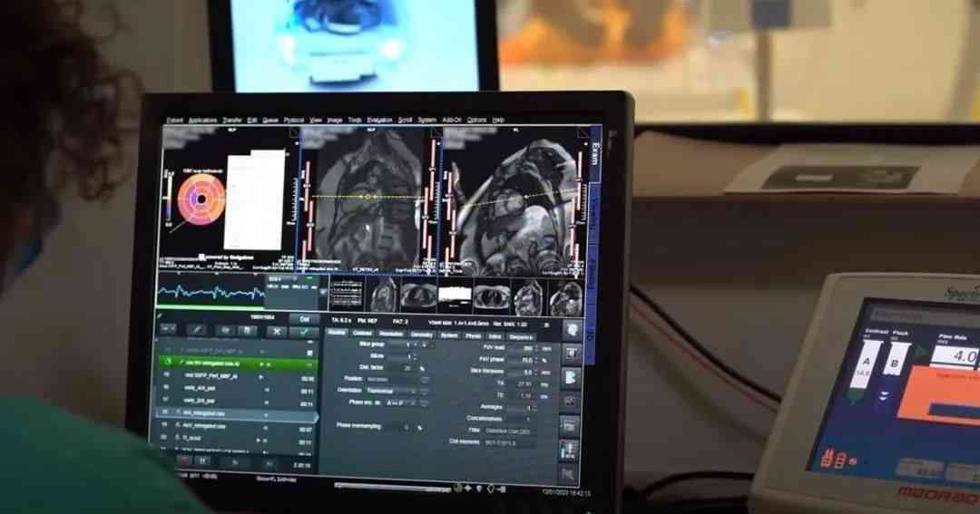Click the pause scan button
The image size is (980, 514).
point(203,461)
